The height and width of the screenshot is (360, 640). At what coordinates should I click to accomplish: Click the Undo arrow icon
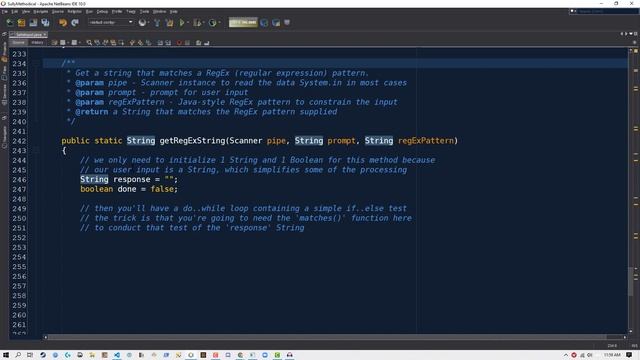click(62, 23)
